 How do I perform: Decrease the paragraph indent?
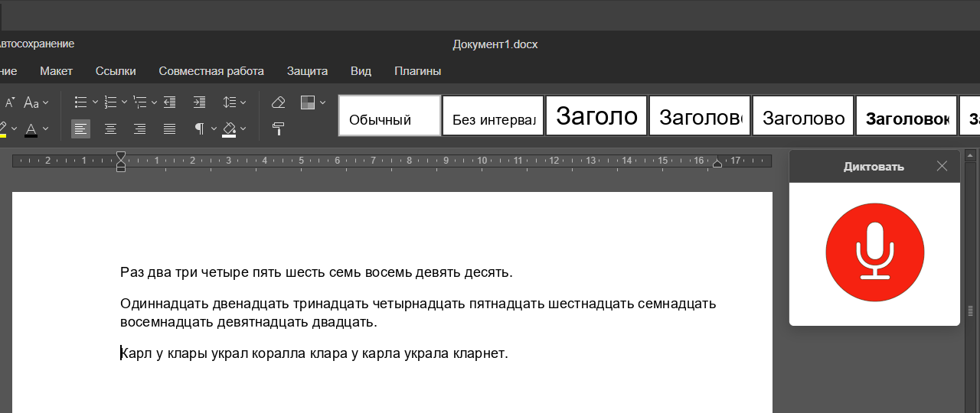pos(170,102)
